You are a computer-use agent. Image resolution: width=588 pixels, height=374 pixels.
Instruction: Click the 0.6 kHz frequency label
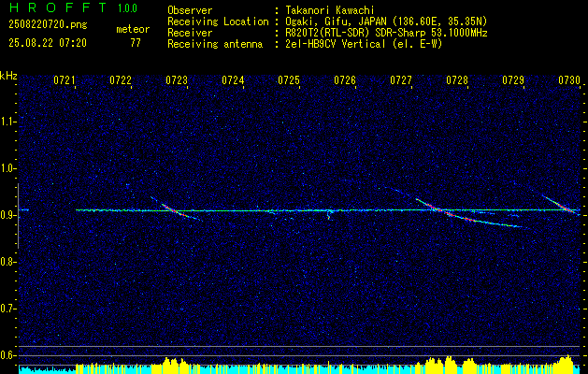(x=7, y=355)
